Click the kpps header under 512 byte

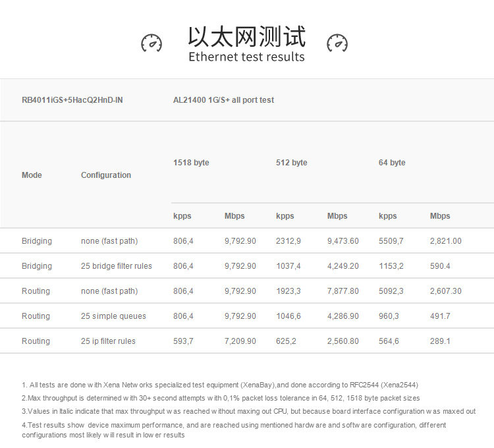(x=285, y=216)
